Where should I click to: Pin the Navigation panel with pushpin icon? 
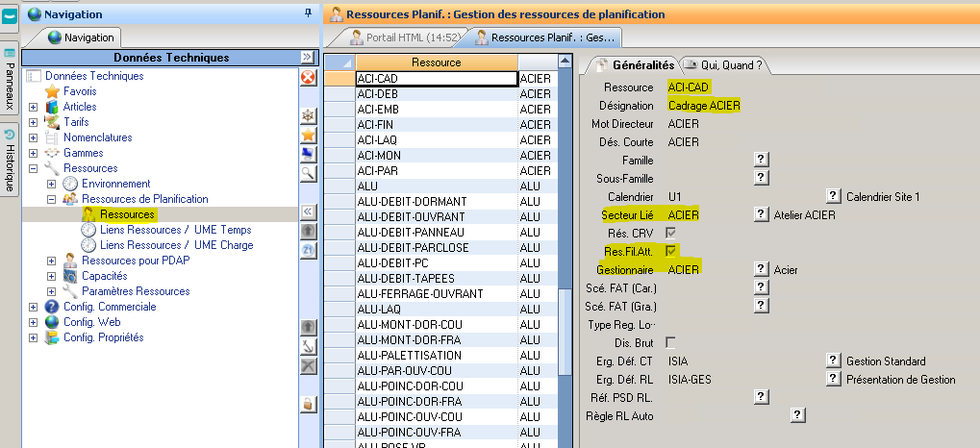coord(307,13)
